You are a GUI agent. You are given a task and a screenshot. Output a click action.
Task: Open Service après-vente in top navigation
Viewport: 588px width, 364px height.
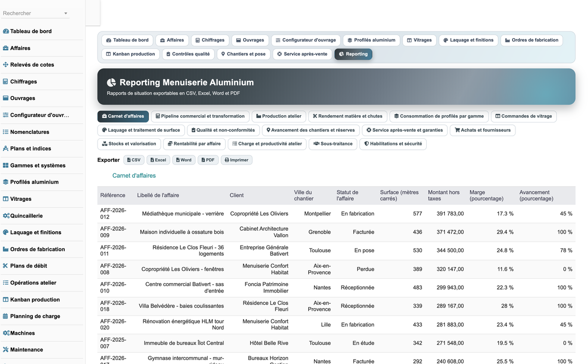tap(302, 54)
